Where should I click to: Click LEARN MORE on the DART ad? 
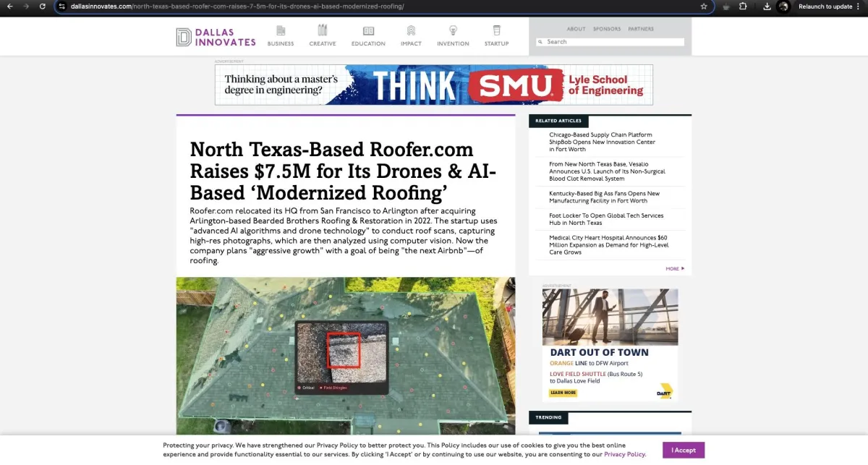point(563,393)
